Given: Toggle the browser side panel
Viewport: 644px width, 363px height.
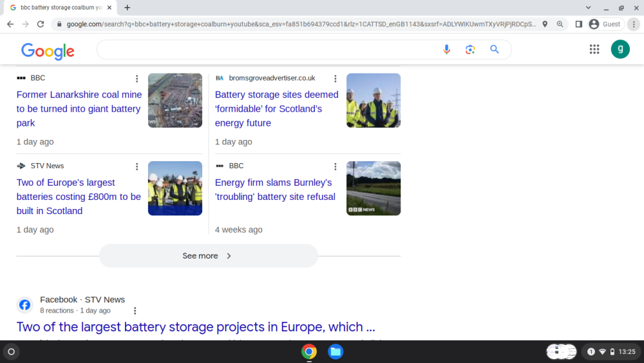Looking at the screenshot, I should click(579, 25).
